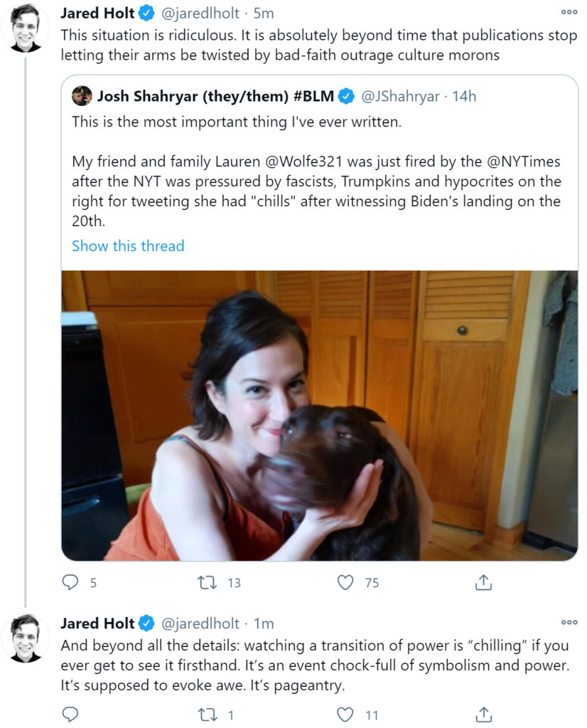Image resolution: width=587 pixels, height=728 pixels.
Task: Click the Show this thread link
Action: point(128,246)
